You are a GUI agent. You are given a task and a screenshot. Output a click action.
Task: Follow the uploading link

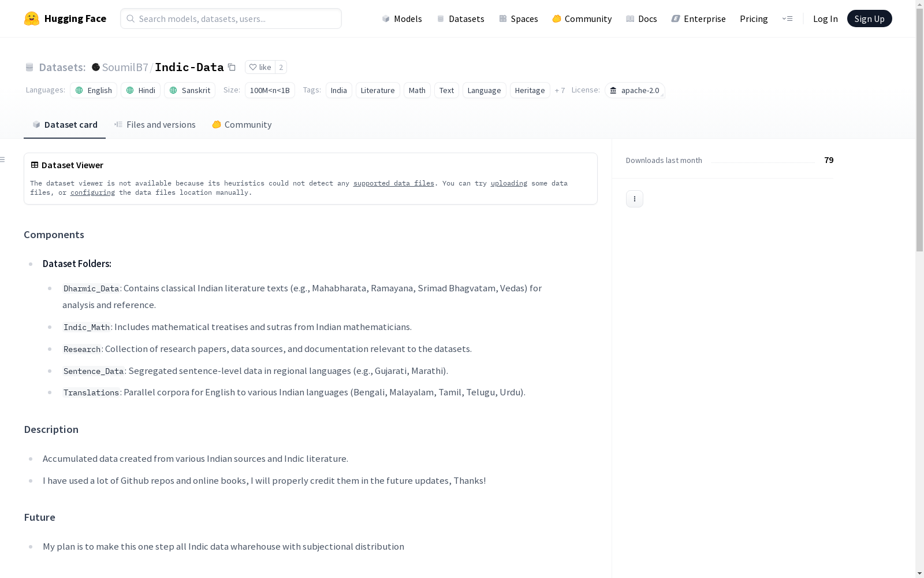tap(509, 183)
